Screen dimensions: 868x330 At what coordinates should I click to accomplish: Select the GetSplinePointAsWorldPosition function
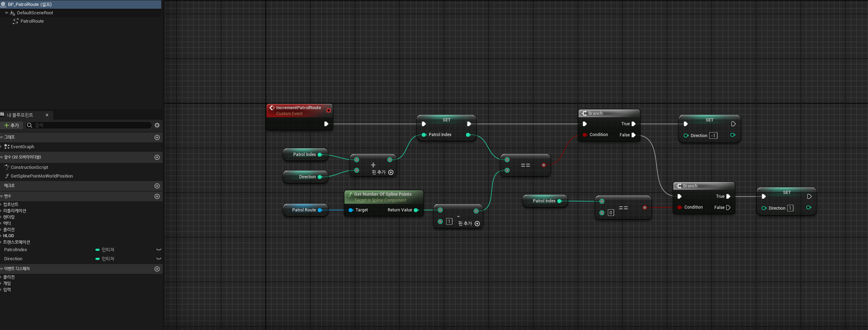(42, 176)
